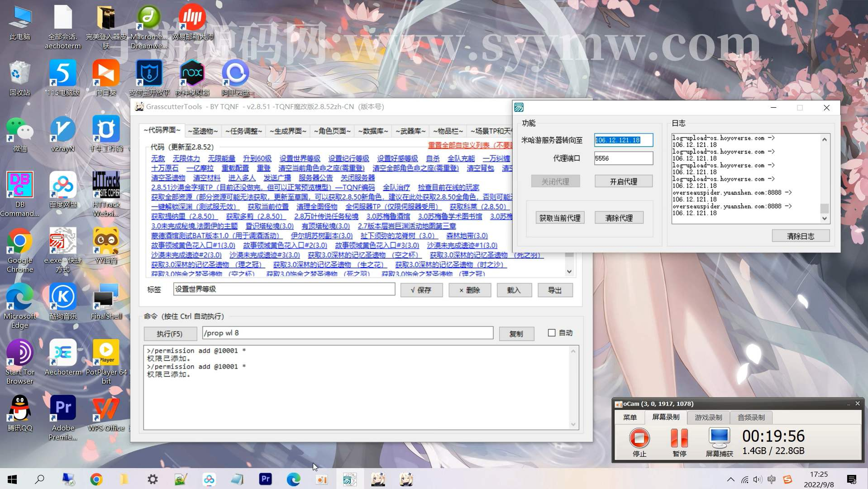Screen dimensions: 868x489
Task: Open Microsoft Edge desktop shortcut
Action: coord(20,307)
